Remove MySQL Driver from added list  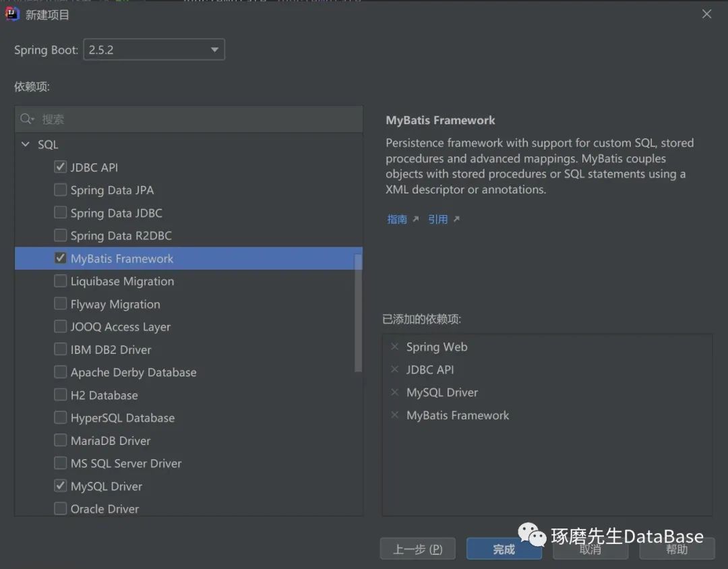click(395, 392)
